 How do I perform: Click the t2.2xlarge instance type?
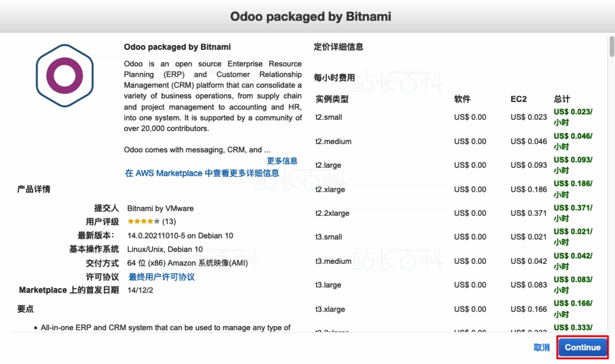click(332, 213)
